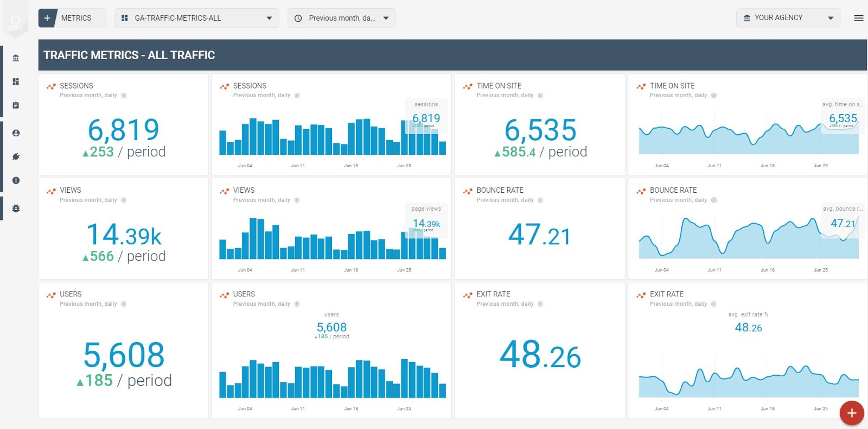
Task: Click the trend icon on the USERS number widget
Action: tap(51, 295)
